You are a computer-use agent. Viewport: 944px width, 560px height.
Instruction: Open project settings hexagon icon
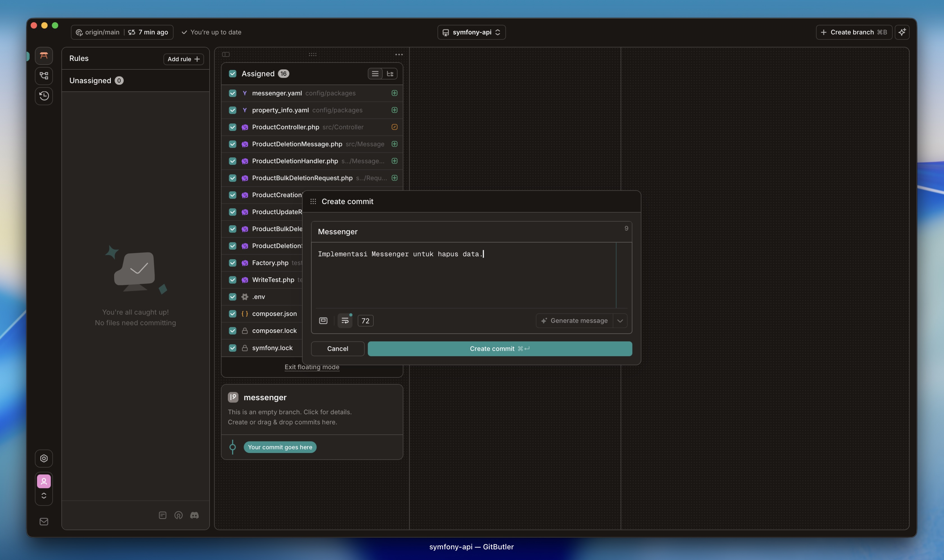pyautogui.click(x=44, y=459)
